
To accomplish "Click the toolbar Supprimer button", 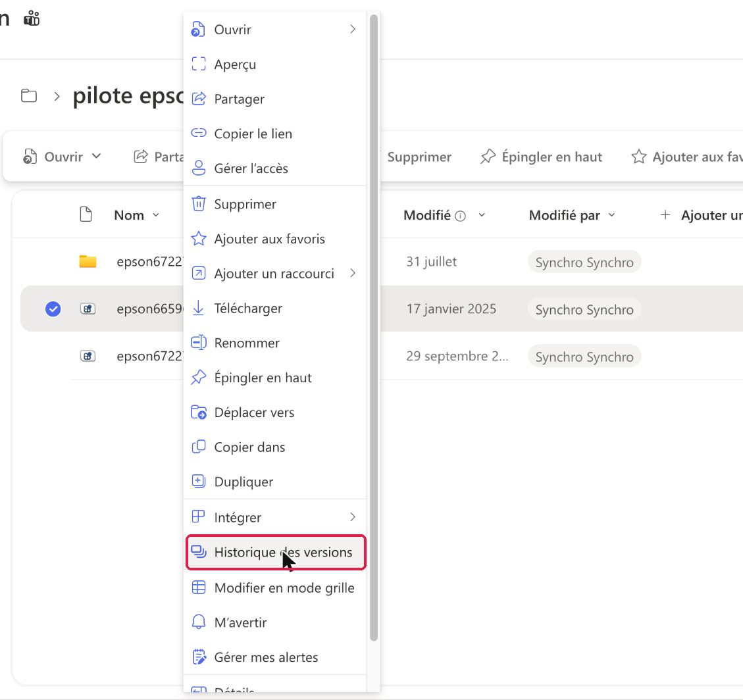I will (x=419, y=157).
